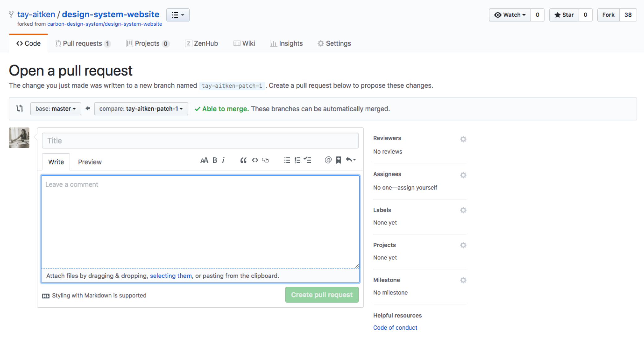Open Styling with Markdown is supported link

tap(94, 295)
